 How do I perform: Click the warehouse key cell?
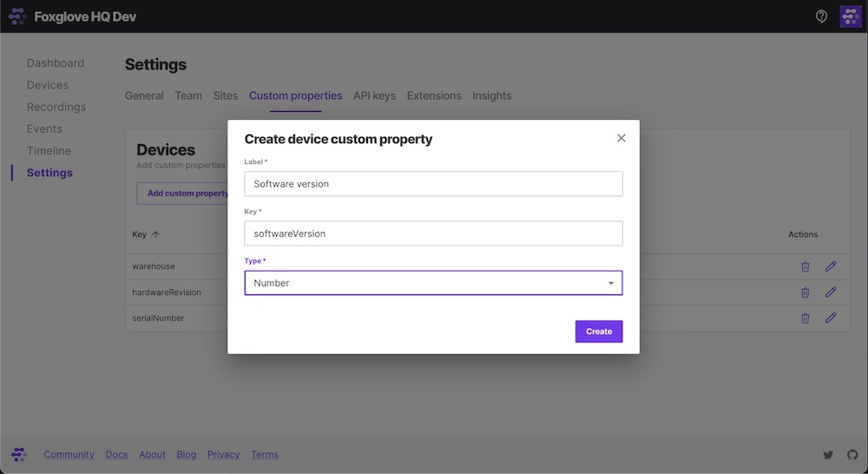(154, 267)
